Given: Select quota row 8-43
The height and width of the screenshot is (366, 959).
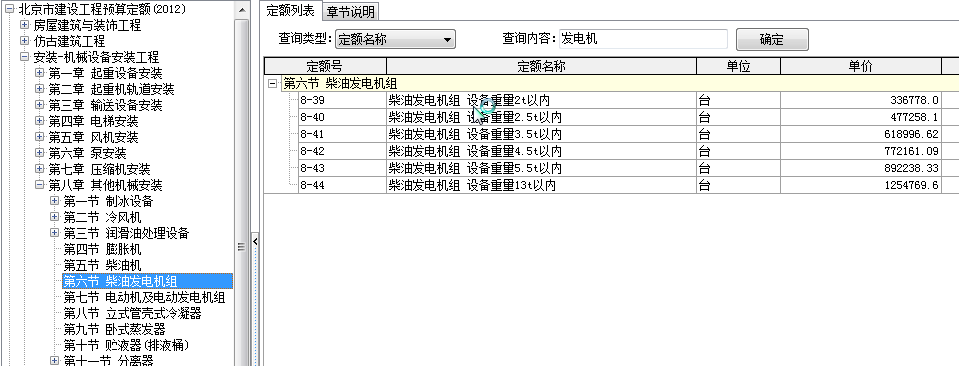Looking at the screenshot, I should [x=342, y=168].
